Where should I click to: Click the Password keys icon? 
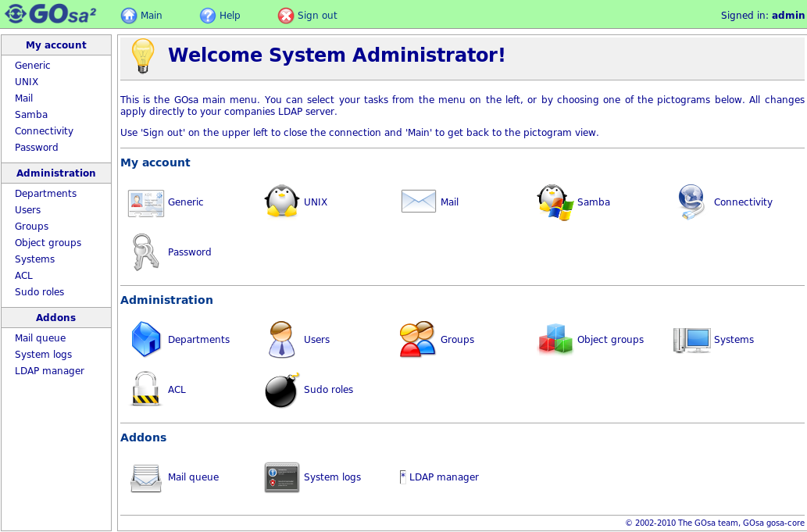pos(145,252)
